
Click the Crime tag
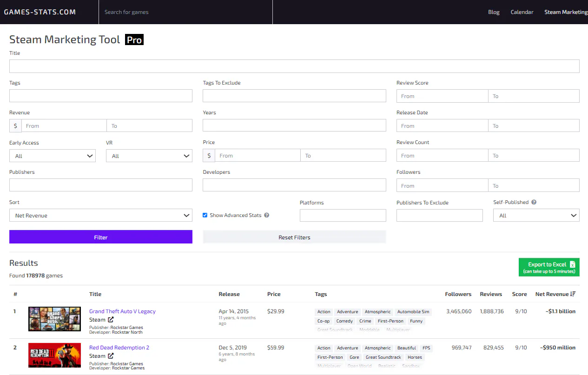(x=365, y=321)
